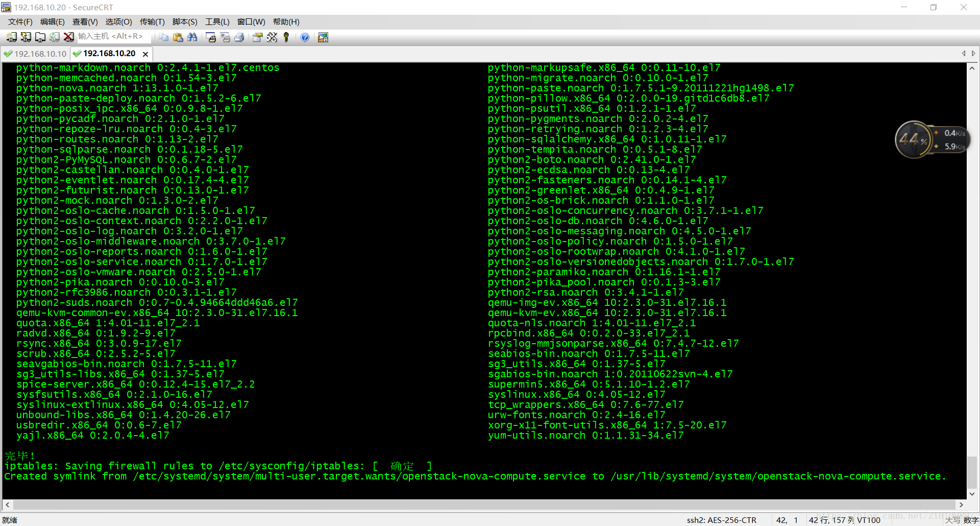This screenshot has width=980, height=526.
Task: Close the 192.168.10.20 tab
Action: tap(145, 54)
